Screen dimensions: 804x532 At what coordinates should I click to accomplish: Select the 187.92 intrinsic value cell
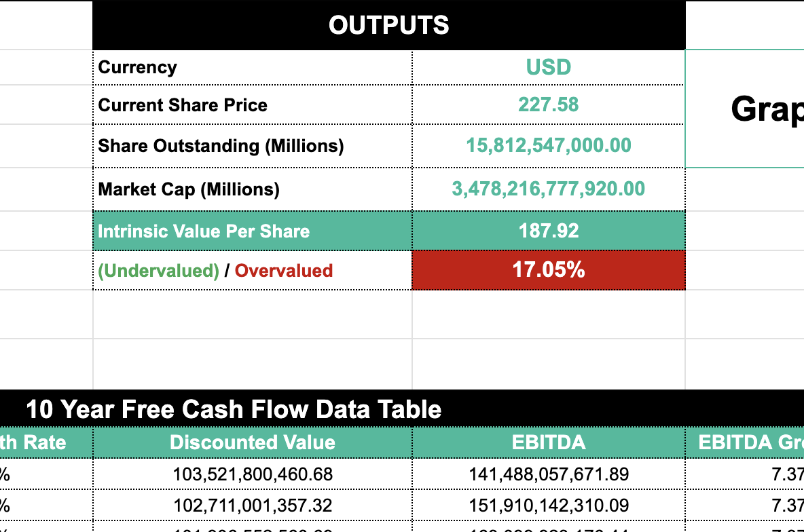coord(548,231)
